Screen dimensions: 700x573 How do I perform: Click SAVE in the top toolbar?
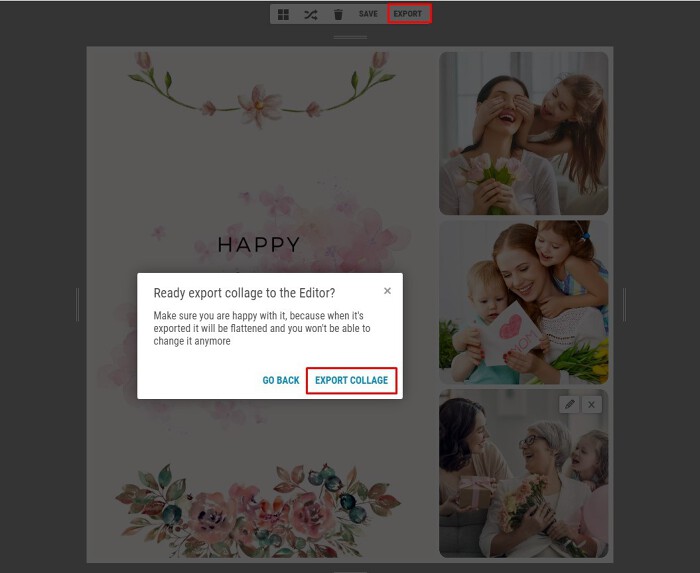[x=368, y=14]
